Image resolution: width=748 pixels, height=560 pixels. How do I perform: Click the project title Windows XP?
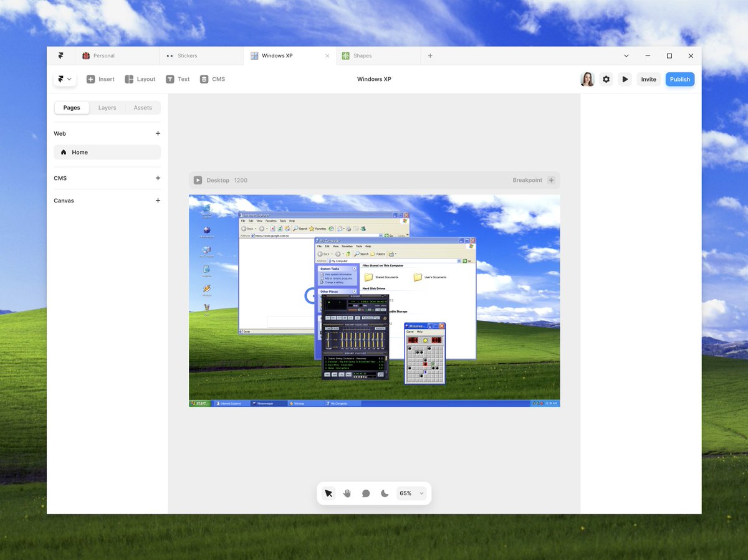[374, 79]
